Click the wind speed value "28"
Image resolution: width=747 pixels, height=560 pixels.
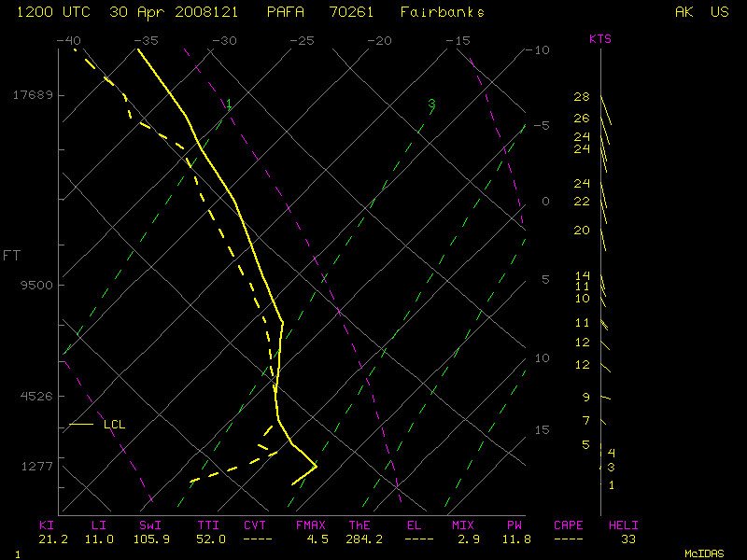click(x=582, y=97)
